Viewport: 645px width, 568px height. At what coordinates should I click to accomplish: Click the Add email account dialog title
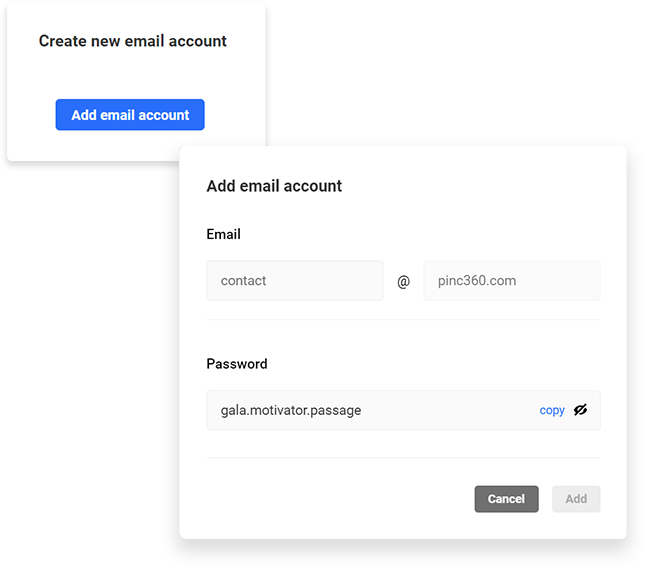[x=274, y=186]
